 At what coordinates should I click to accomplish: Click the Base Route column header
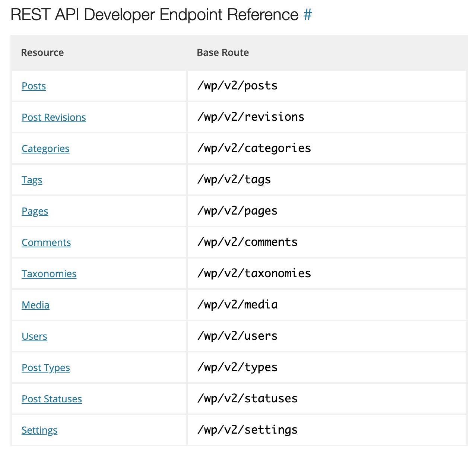tap(222, 53)
